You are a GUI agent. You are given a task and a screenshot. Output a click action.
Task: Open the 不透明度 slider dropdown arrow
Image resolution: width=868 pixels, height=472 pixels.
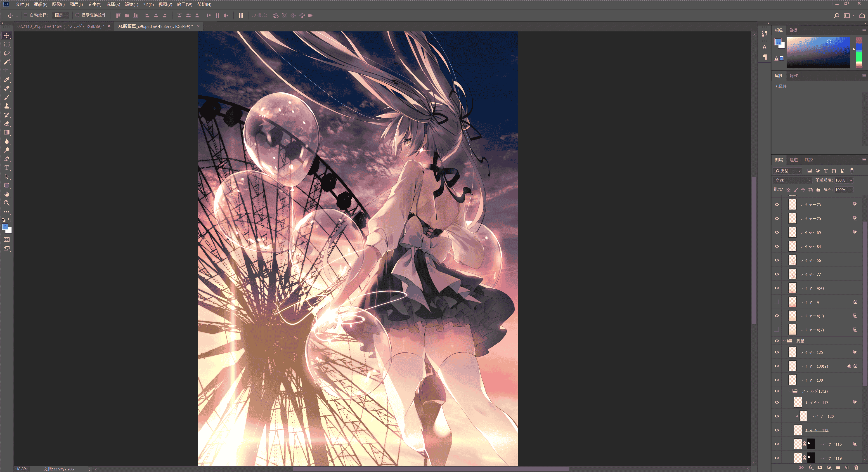[x=851, y=180]
